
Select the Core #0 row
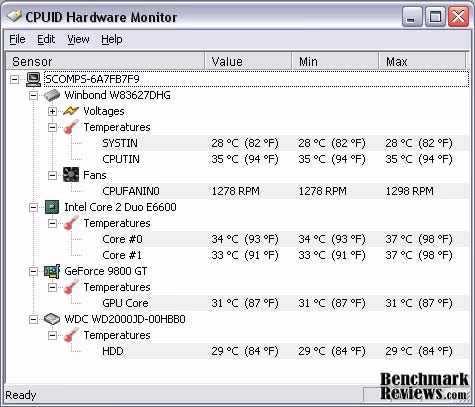pyautogui.click(x=285, y=239)
